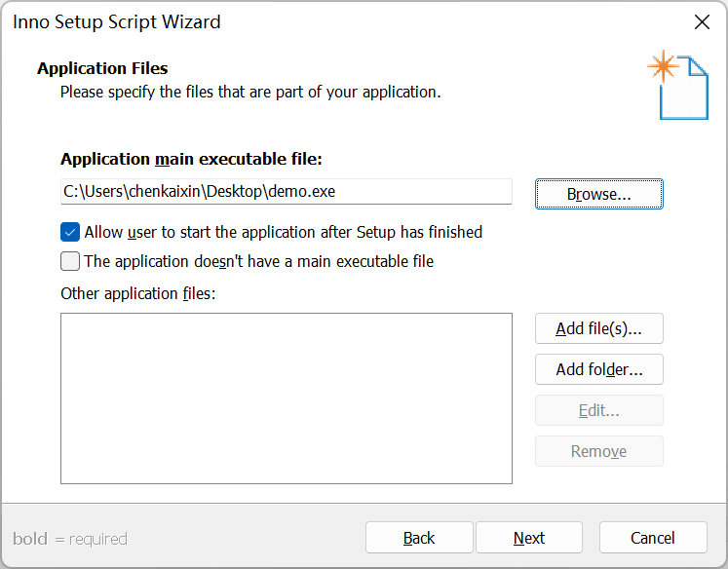Click the Application main executable file label
The image size is (728, 569).
[191, 159]
